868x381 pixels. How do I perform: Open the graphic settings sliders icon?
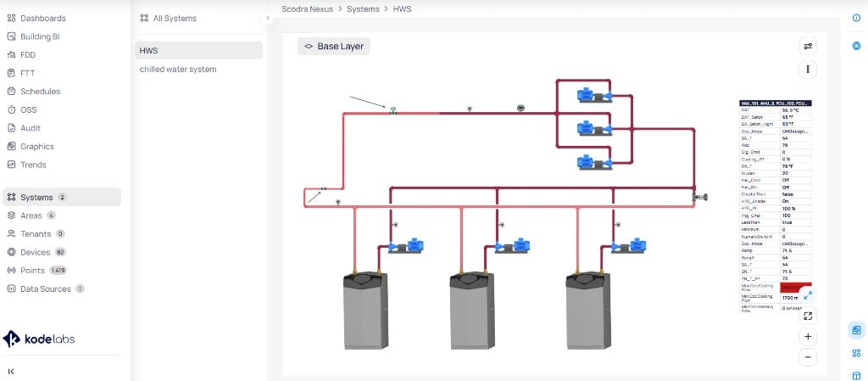click(808, 47)
